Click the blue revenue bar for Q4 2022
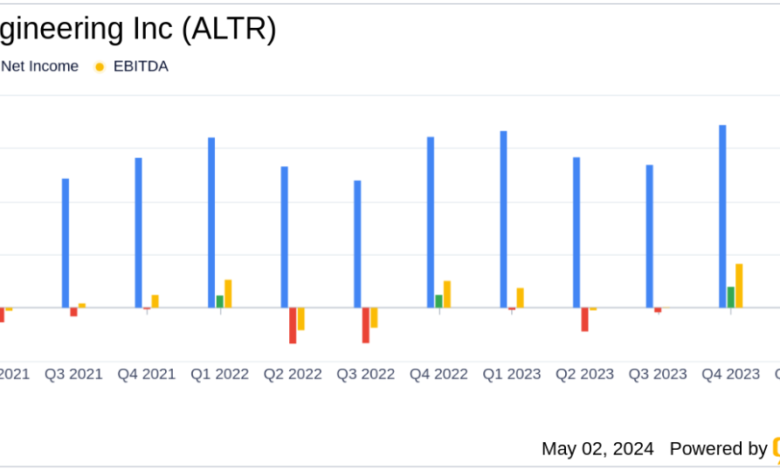 click(430, 222)
